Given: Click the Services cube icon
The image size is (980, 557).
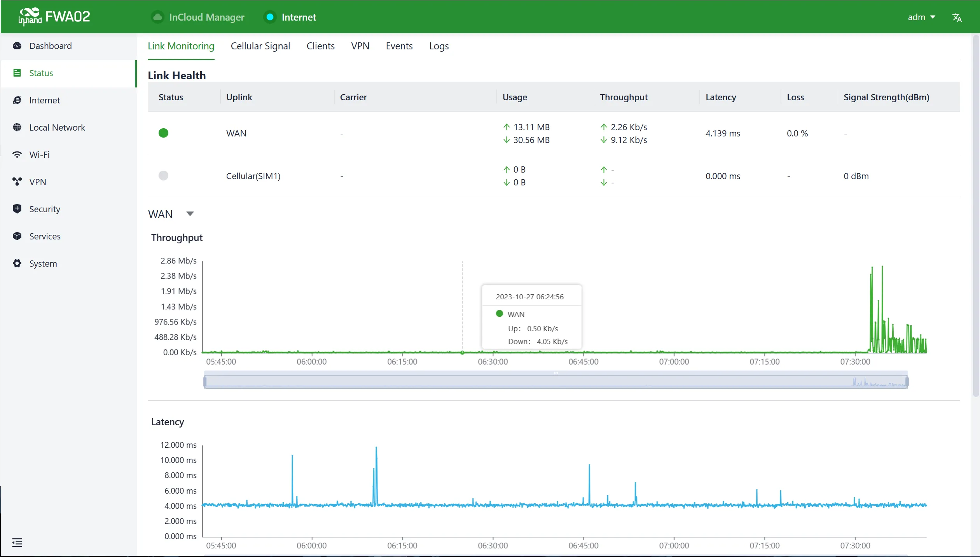Looking at the screenshot, I should pyautogui.click(x=17, y=236).
